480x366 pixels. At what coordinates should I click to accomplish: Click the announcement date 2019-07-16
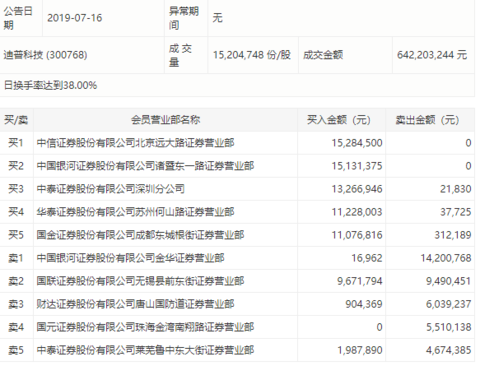pos(75,18)
